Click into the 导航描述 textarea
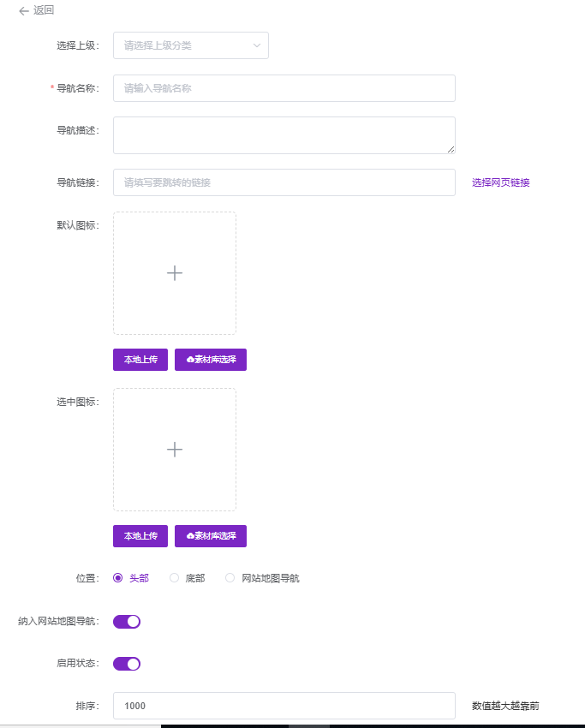Image resolution: width=585 pixels, height=728 pixels. tap(284, 135)
